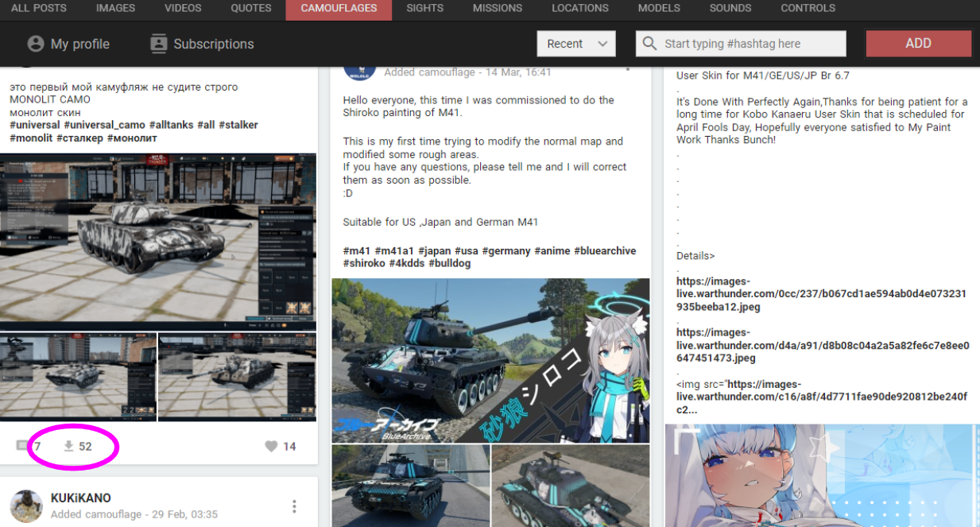Open the #m41a1 hashtag
Image resolution: width=980 pixels, height=527 pixels.
coord(394,250)
